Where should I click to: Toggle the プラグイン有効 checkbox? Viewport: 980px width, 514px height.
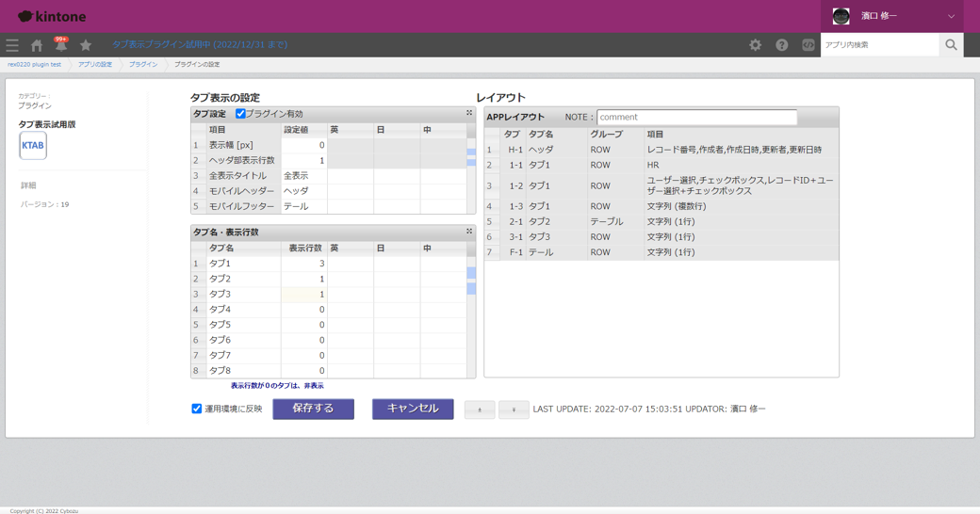(240, 114)
